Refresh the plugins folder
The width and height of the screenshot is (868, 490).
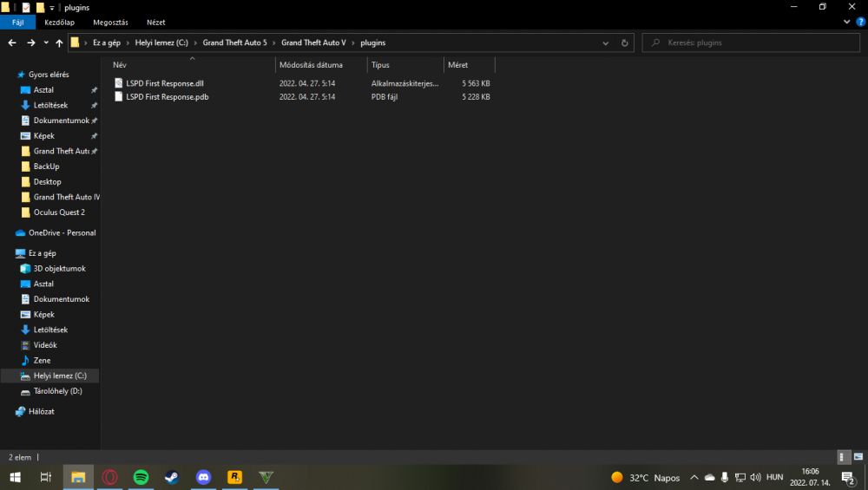(x=624, y=42)
